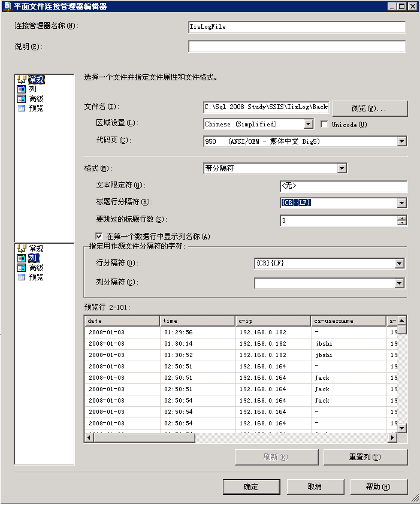420x505 pixels.
Task: Click preview grid horizontal scroll left arrow
Action: tap(89, 437)
